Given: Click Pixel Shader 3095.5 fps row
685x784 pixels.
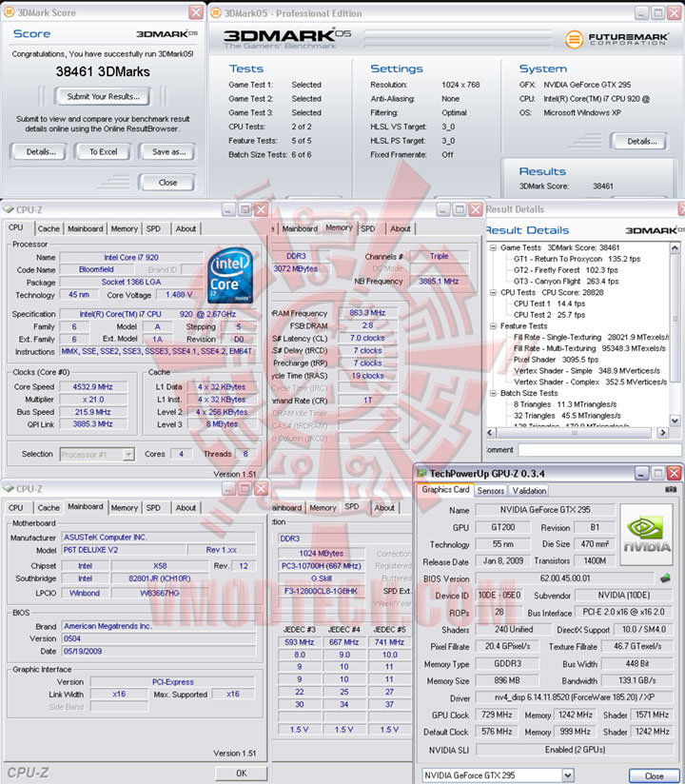Looking at the screenshot, I should [556, 360].
